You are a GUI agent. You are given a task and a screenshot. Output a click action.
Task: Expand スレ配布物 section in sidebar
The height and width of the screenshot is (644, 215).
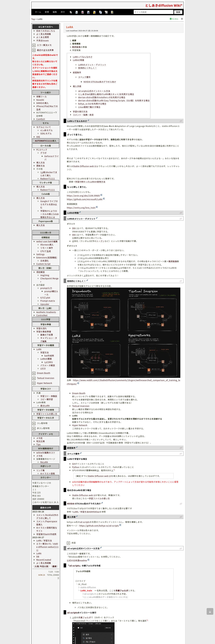34,423
